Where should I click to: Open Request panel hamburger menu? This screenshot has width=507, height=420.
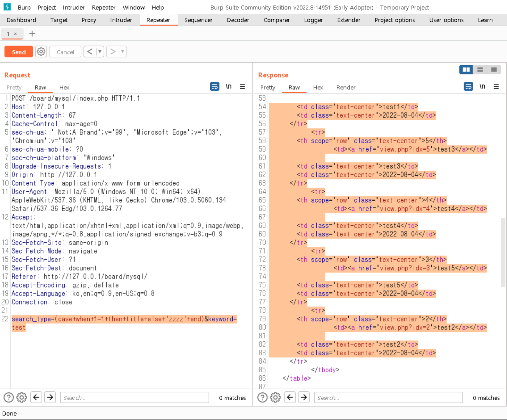pos(242,87)
